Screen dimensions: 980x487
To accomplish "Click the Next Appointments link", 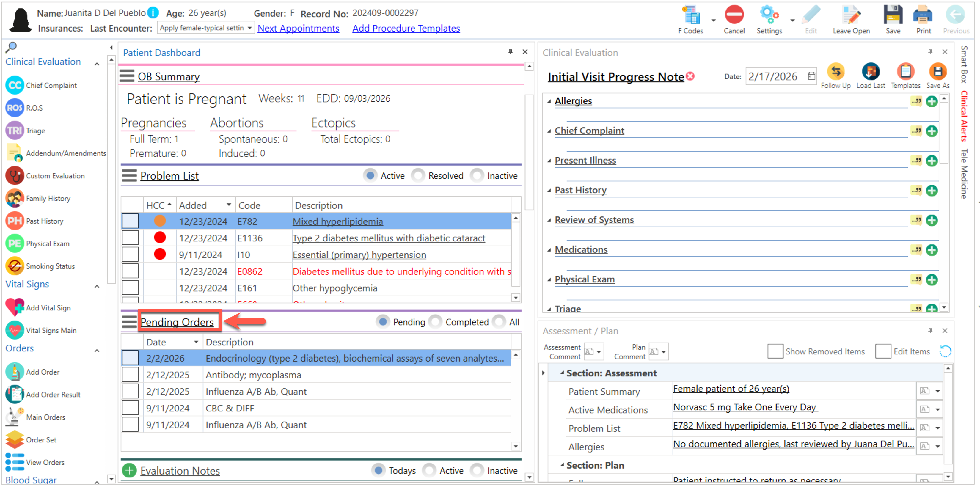I will click(298, 28).
